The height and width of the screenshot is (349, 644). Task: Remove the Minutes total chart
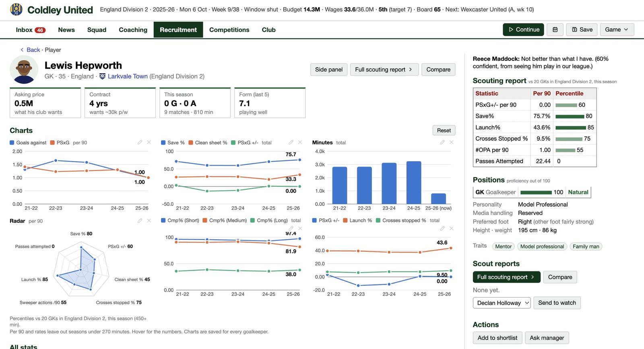coord(451,142)
